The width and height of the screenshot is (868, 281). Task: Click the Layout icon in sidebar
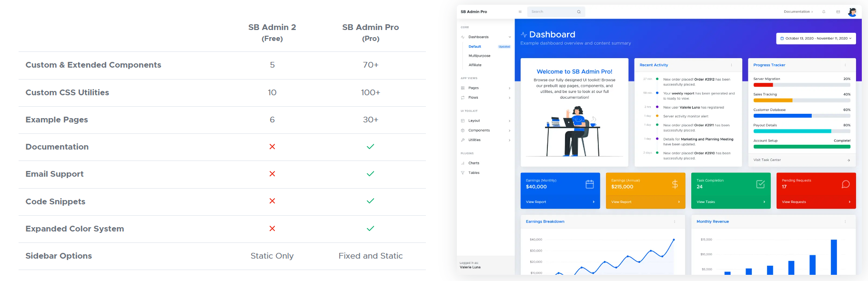[x=463, y=121]
